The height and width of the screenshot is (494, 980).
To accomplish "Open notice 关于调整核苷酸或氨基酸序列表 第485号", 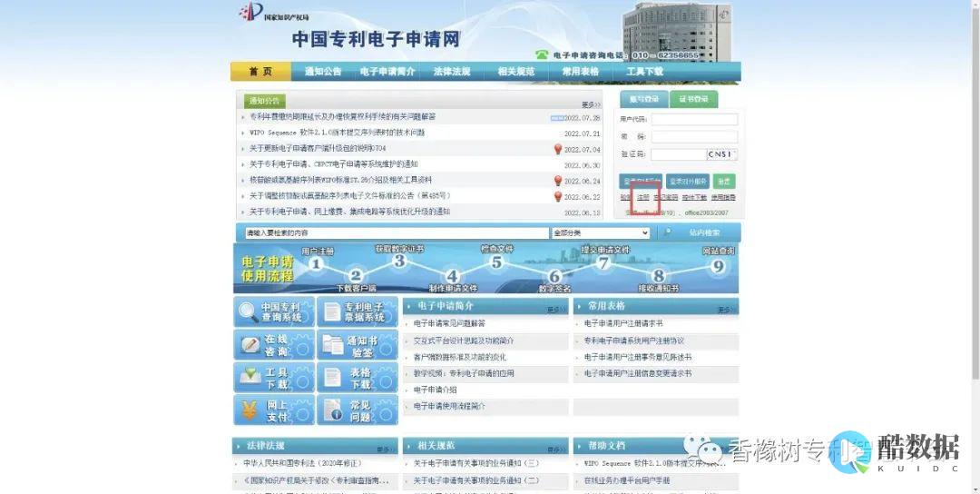I will (350, 196).
